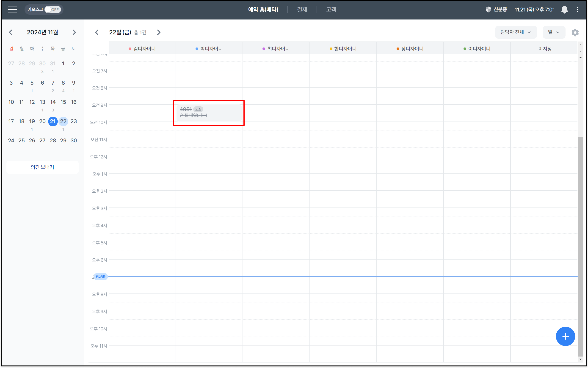The height and width of the screenshot is (368, 588).
Task: Click the 신분증 shield icon
Action: [x=488, y=9]
